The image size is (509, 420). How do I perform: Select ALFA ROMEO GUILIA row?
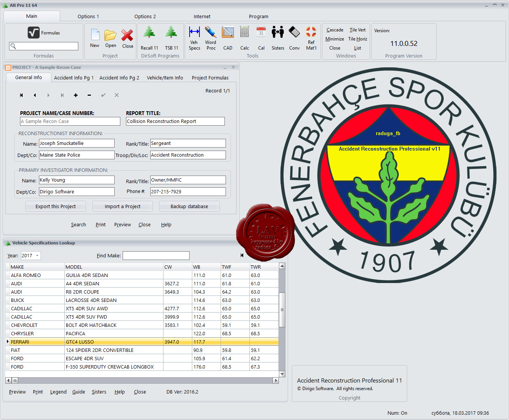(144, 275)
